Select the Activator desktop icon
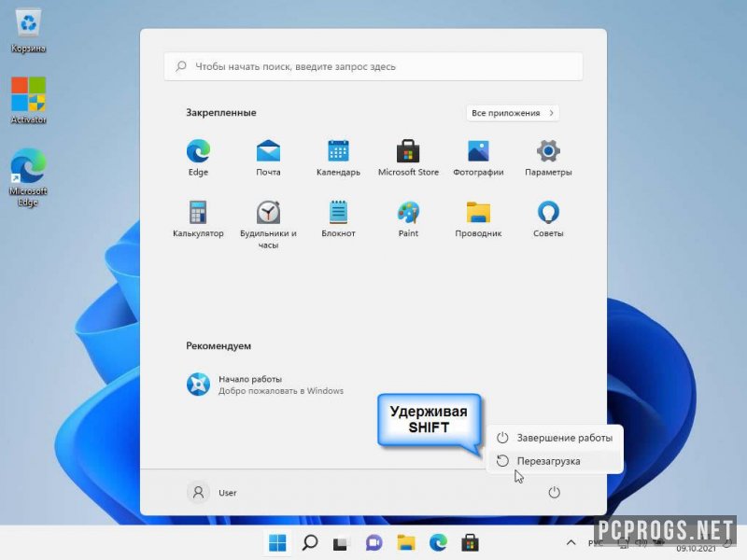 tap(28, 100)
